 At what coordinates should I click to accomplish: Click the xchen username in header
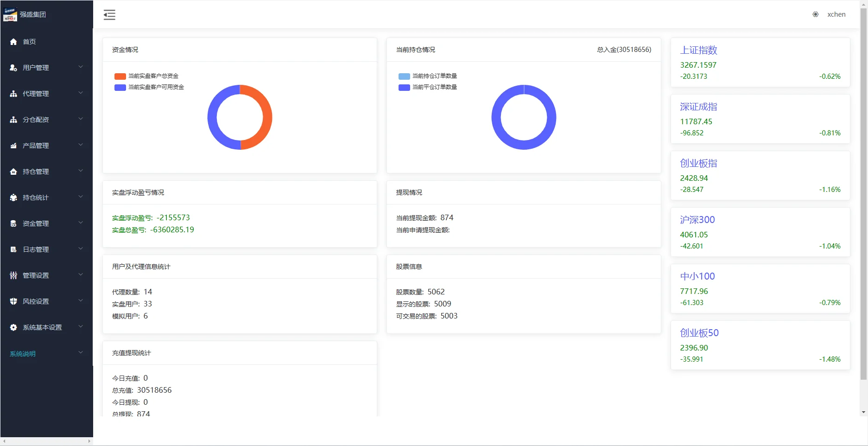tap(836, 14)
